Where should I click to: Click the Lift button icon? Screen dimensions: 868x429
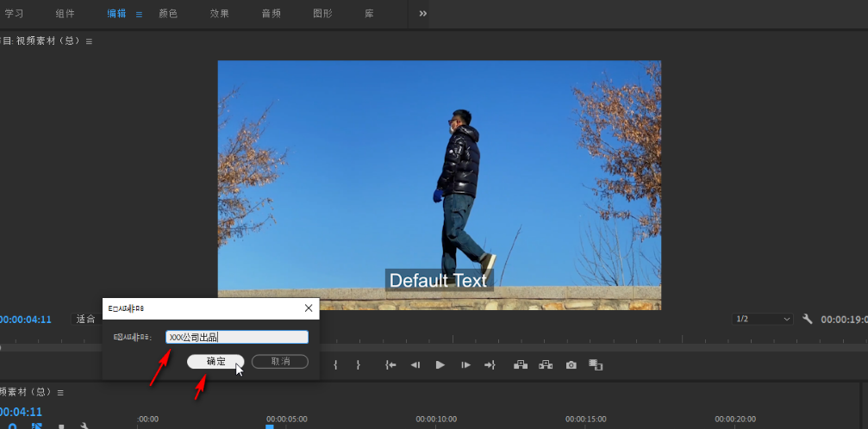(x=520, y=365)
